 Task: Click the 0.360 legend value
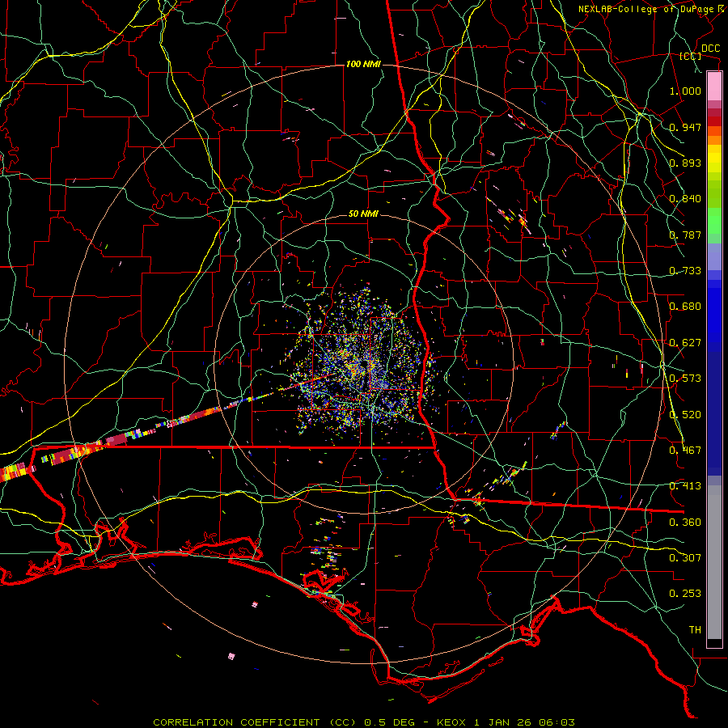coord(685,523)
